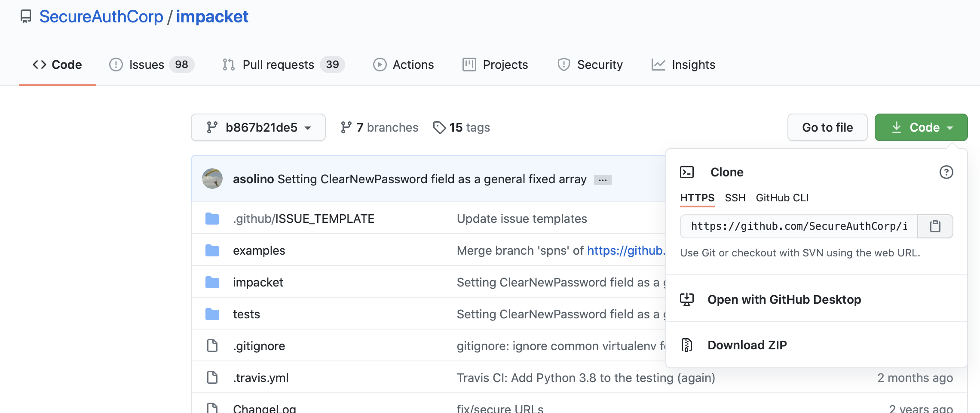Click the clone URL input field
Image resolution: width=980 pixels, height=413 pixels.
[799, 226]
